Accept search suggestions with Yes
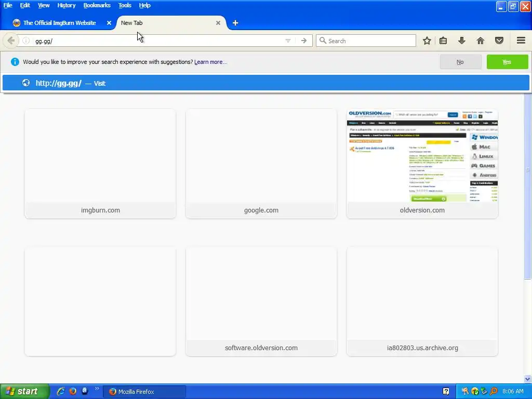The width and height of the screenshot is (532, 399). (507, 62)
